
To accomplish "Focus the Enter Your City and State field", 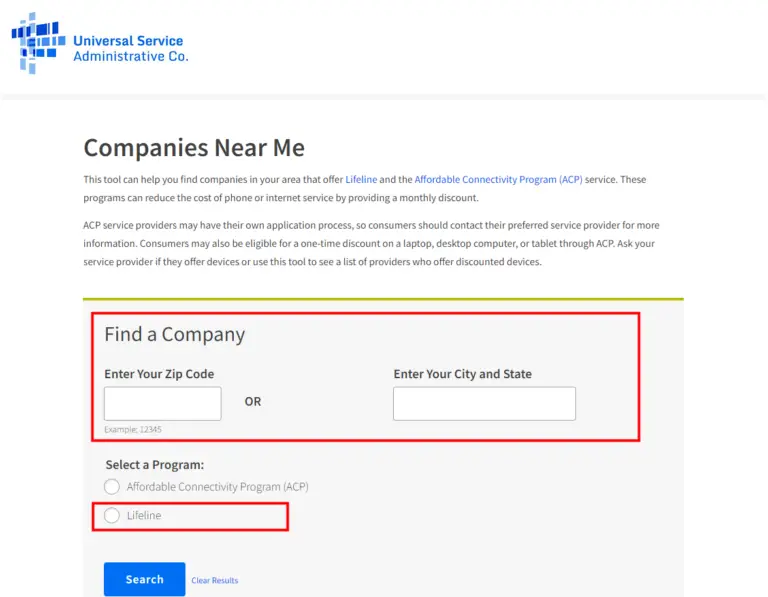I will (484, 404).
